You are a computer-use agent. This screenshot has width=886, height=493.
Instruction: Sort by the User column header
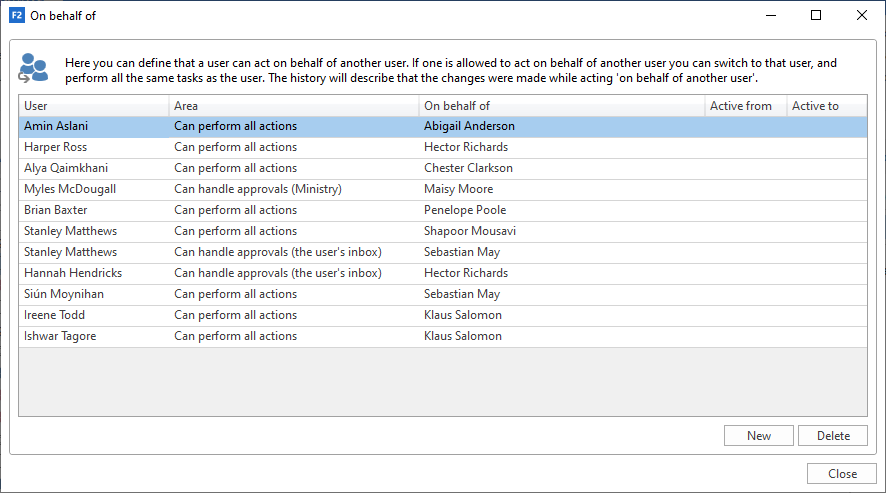[94, 106]
